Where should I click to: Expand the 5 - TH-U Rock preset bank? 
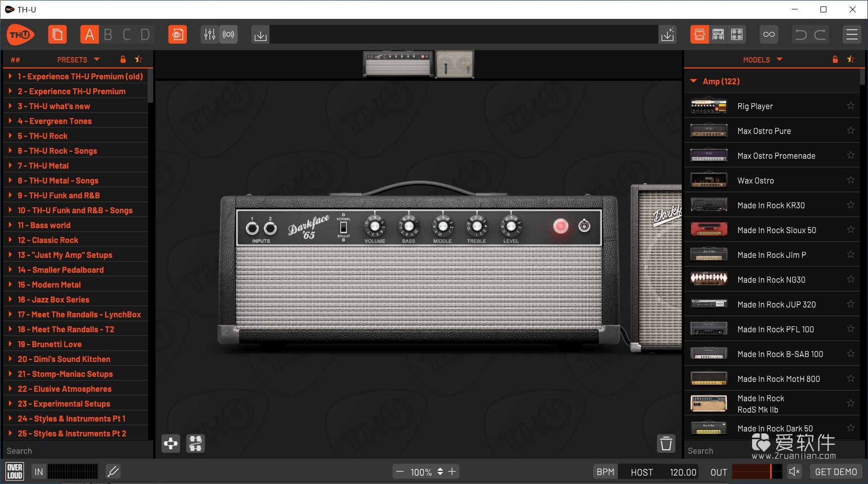click(x=10, y=135)
